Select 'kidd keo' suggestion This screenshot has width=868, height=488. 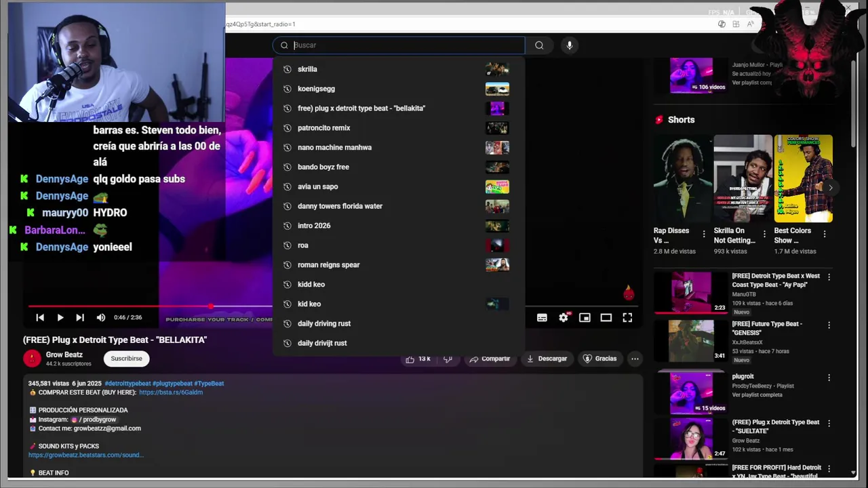pyautogui.click(x=399, y=285)
